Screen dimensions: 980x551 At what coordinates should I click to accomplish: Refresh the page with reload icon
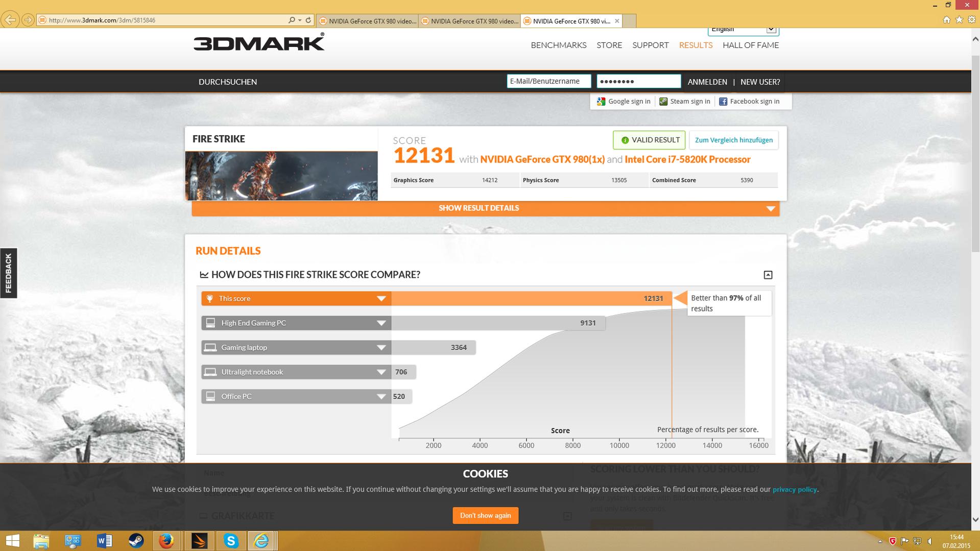click(308, 20)
